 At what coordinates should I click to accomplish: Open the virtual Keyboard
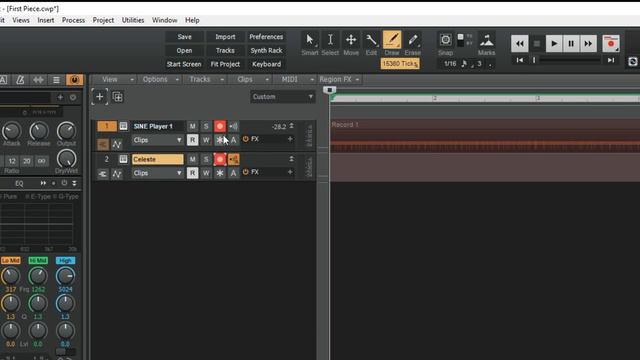(x=266, y=64)
